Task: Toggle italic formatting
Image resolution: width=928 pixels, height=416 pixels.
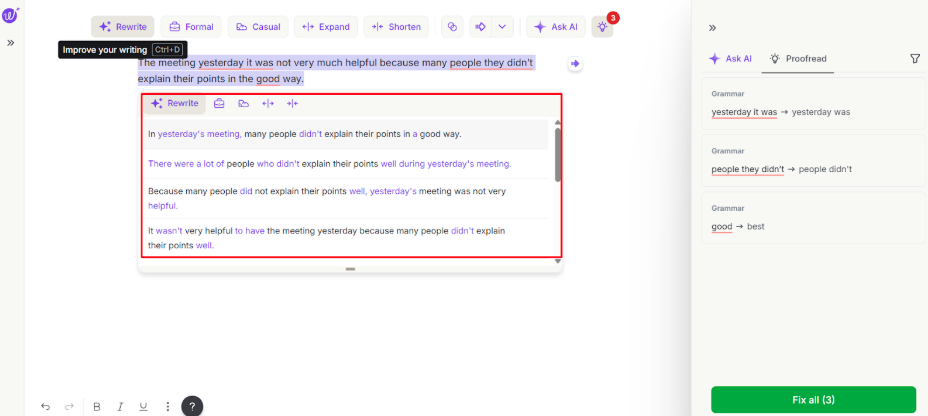Action: 120,406
